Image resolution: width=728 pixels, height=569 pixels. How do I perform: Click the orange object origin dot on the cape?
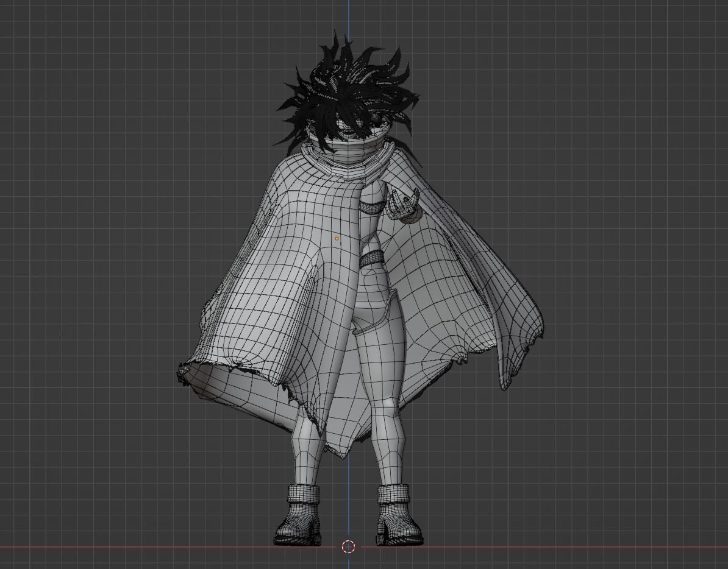pos(337,239)
